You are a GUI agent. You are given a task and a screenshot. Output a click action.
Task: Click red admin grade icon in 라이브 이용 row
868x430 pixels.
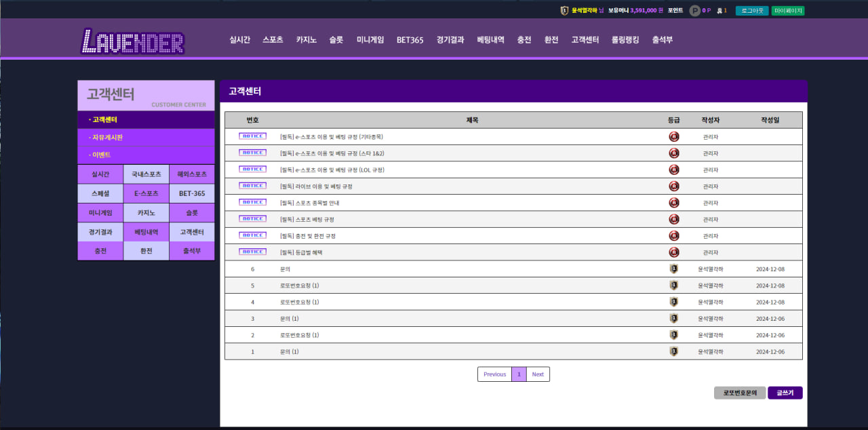tap(673, 186)
